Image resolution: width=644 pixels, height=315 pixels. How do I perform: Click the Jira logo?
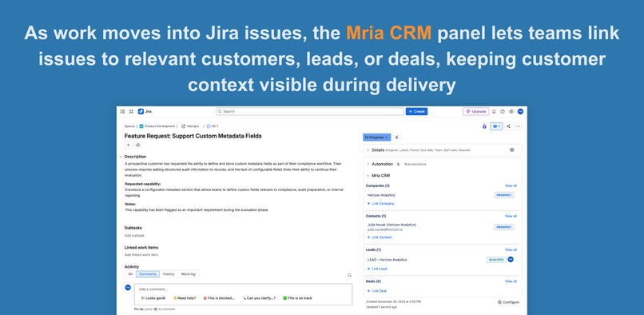[145, 111]
